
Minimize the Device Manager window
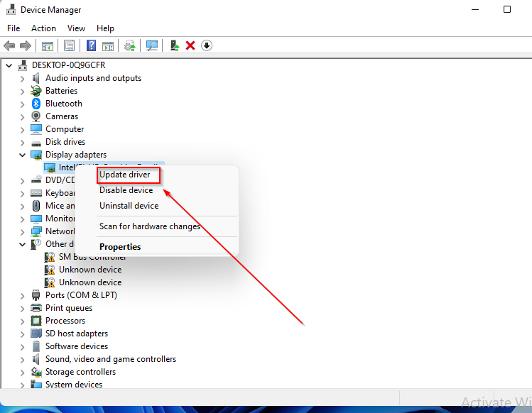(x=475, y=9)
